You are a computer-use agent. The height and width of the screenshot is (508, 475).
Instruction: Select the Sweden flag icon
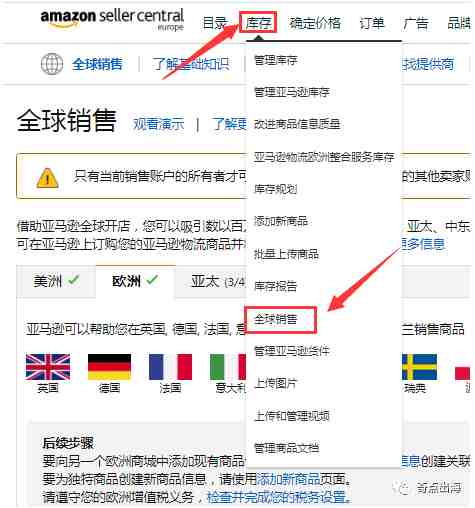419,367
